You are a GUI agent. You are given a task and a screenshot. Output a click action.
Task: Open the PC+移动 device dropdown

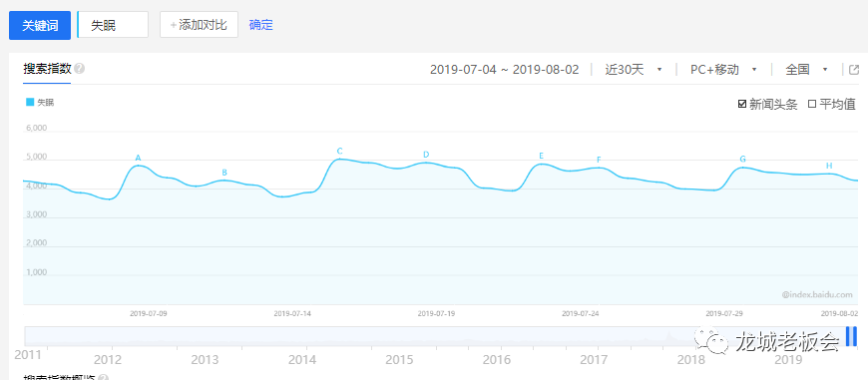[724, 70]
